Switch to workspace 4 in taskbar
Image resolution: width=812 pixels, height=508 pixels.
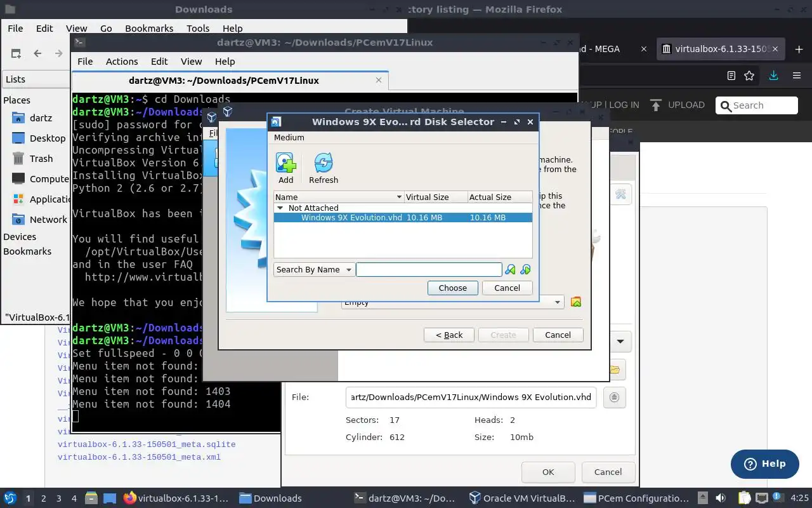(74, 498)
